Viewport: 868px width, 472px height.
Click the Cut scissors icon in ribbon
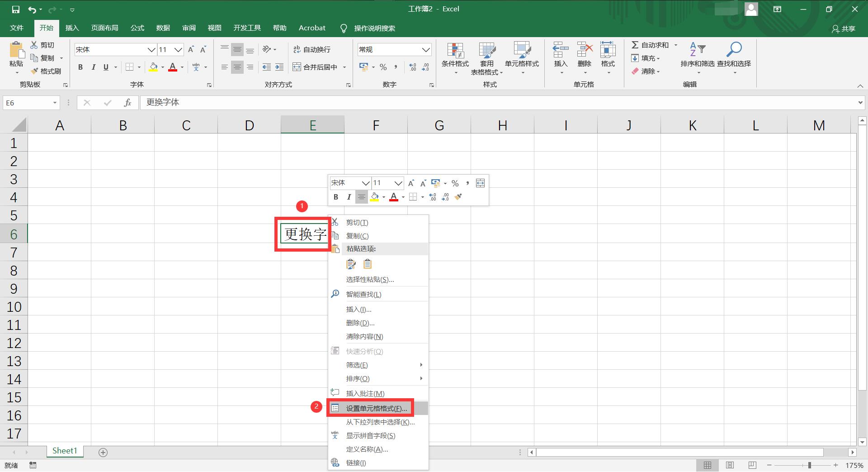pos(34,45)
